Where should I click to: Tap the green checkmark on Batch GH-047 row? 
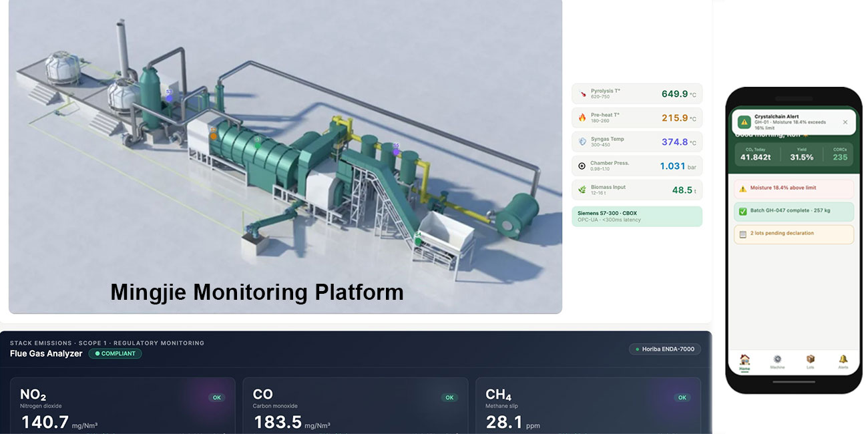pyautogui.click(x=742, y=212)
